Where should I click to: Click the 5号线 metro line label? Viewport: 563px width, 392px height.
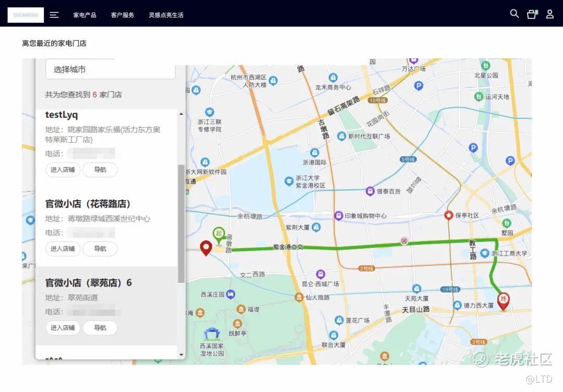[x=408, y=159]
